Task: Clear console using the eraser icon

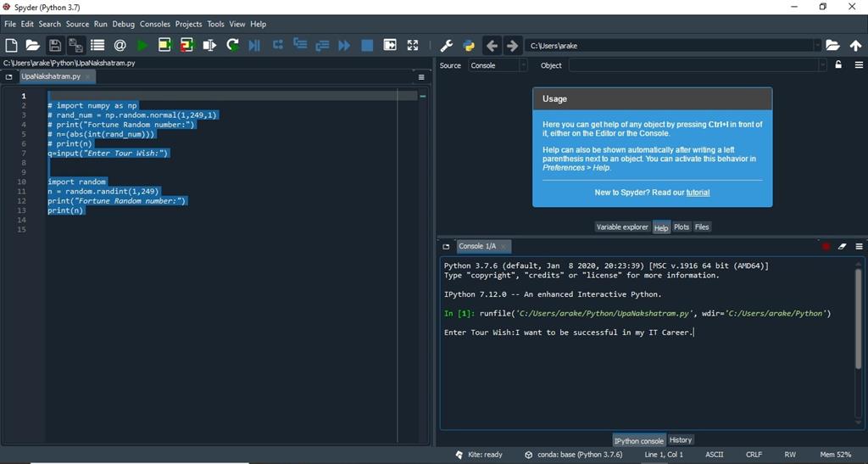Action: tap(842, 246)
